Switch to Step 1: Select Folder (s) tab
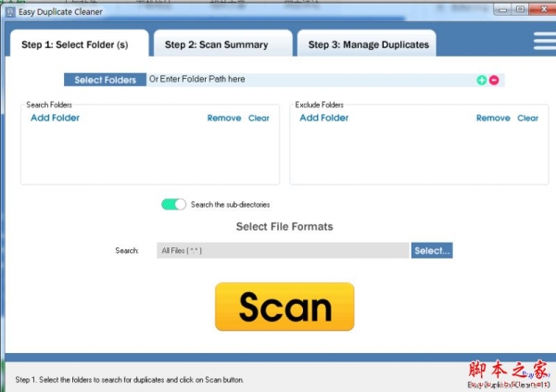556x392 pixels. pyautogui.click(x=79, y=44)
